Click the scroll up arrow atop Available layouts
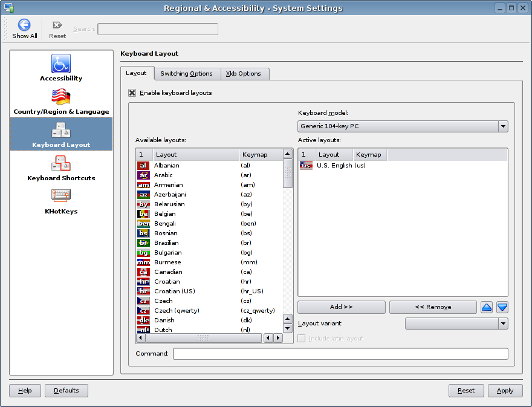Image resolution: width=532 pixels, height=407 pixels. (288, 154)
